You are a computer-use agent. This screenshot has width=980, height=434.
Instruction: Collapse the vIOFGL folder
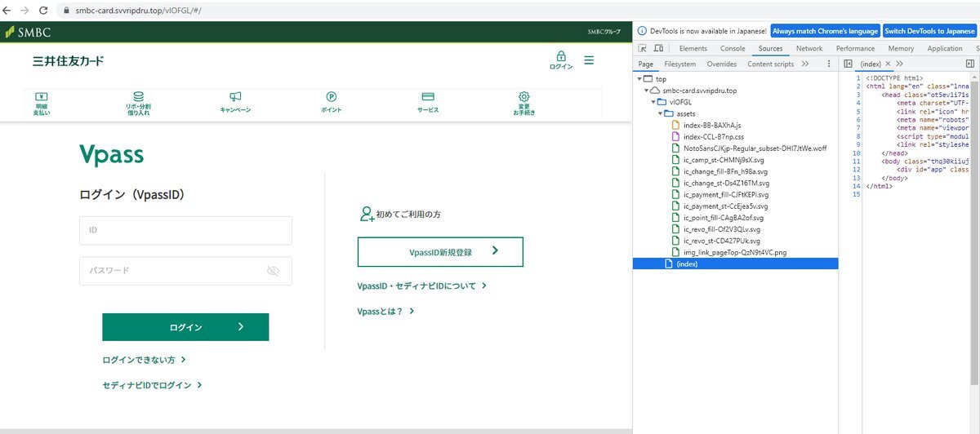pyautogui.click(x=654, y=102)
